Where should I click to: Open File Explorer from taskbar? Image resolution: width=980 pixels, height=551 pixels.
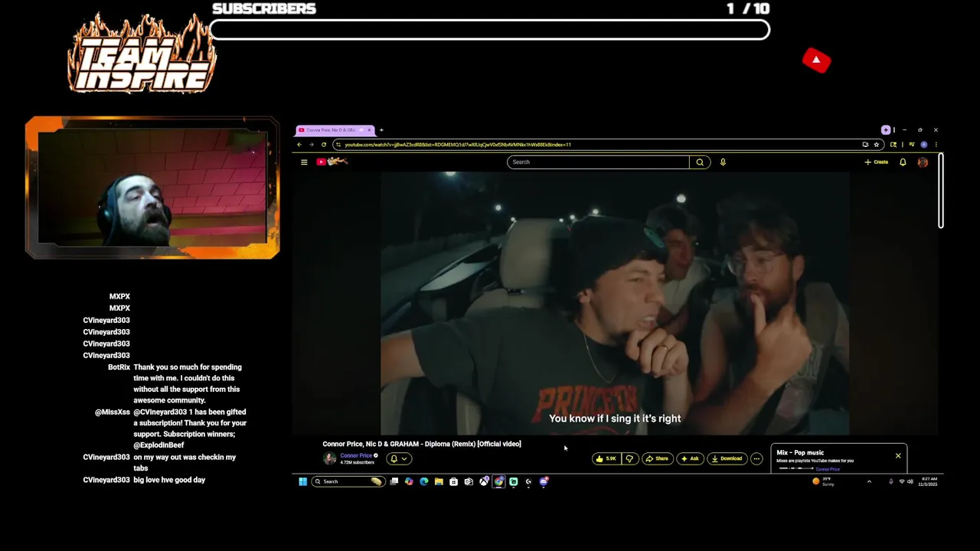[439, 481]
